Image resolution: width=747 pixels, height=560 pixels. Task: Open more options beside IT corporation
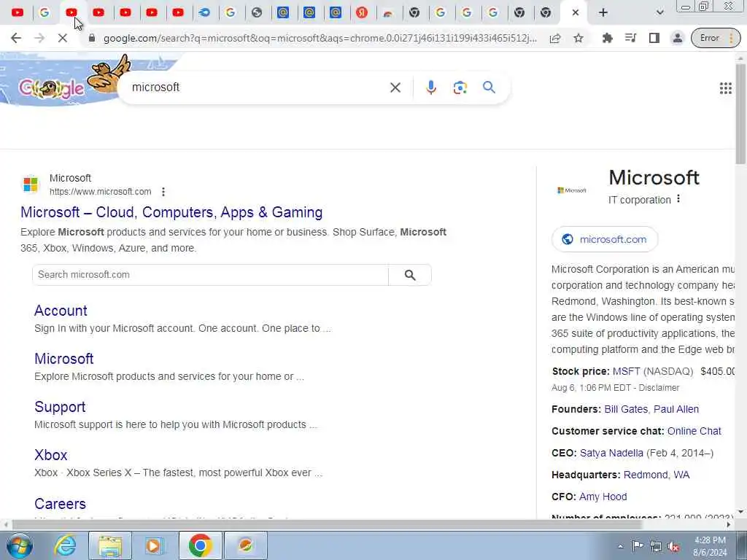pyautogui.click(x=678, y=199)
